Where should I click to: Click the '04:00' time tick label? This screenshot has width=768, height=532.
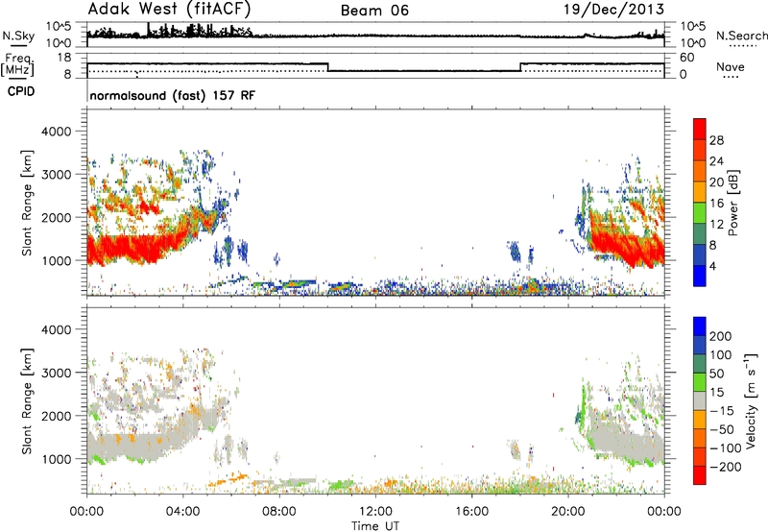coord(182,512)
